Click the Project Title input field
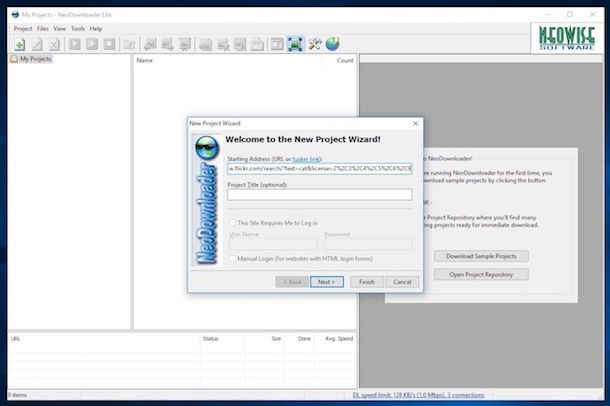 [x=319, y=194]
